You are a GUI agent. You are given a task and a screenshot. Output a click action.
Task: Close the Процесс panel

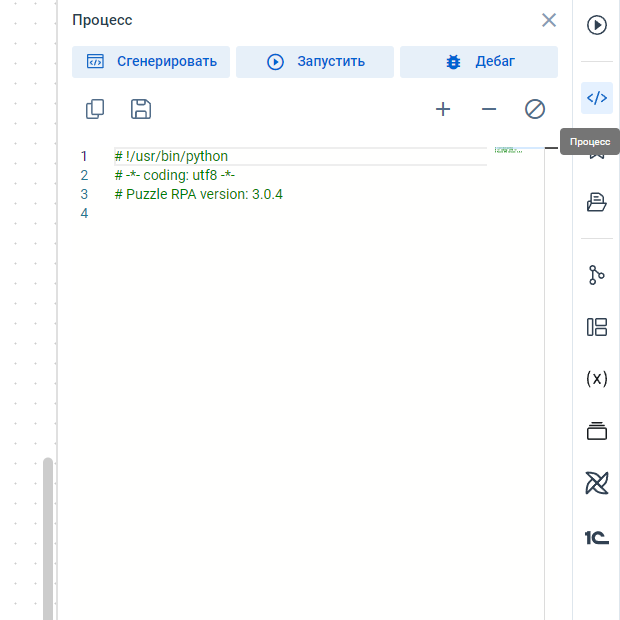(x=549, y=20)
